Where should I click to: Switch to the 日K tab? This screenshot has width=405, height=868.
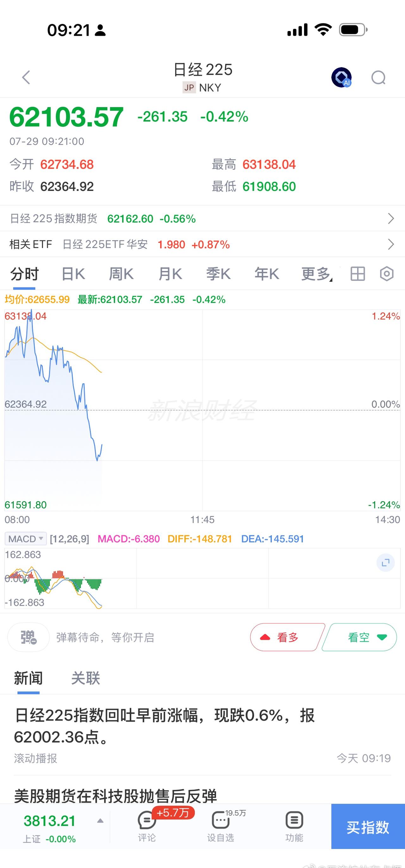[73, 274]
